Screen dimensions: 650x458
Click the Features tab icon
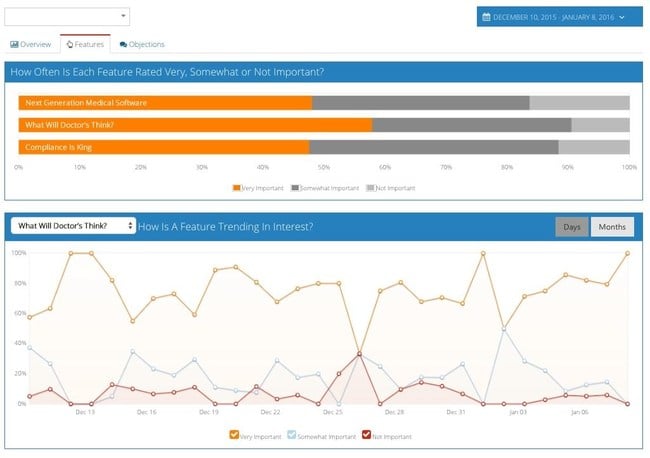[70, 44]
